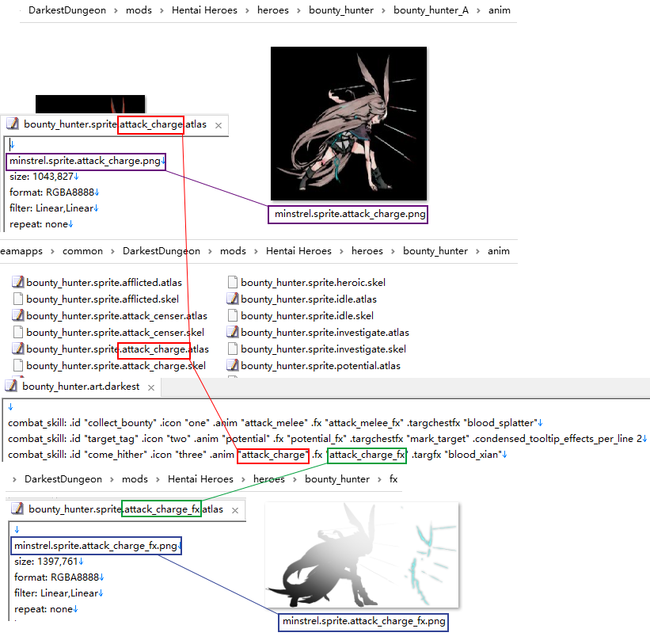Open bounty_hunter_A breadcrumb folder
Image resolution: width=650 pixels, height=644 pixels.
pyautogui.click(x=431, y=10)
